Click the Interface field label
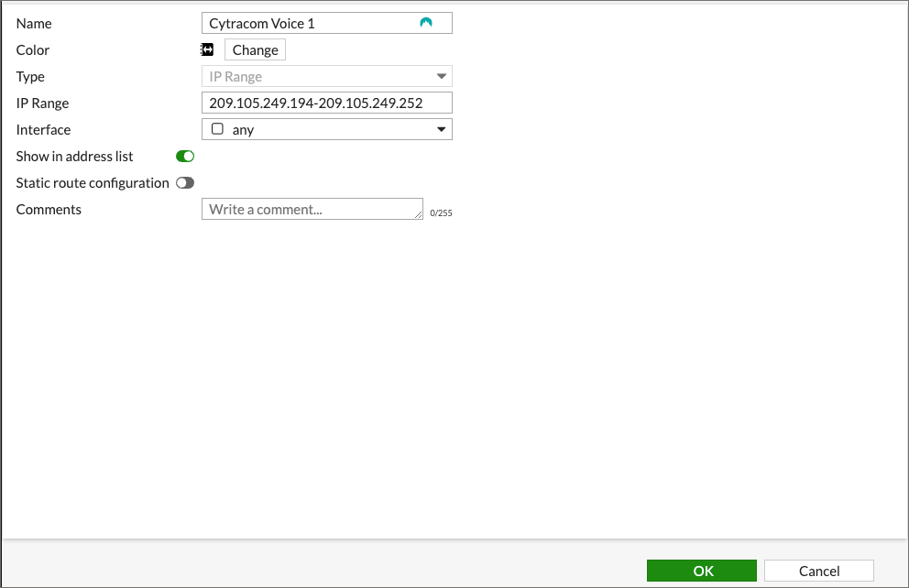The image size is (909, 588). (x=43, y=130)
